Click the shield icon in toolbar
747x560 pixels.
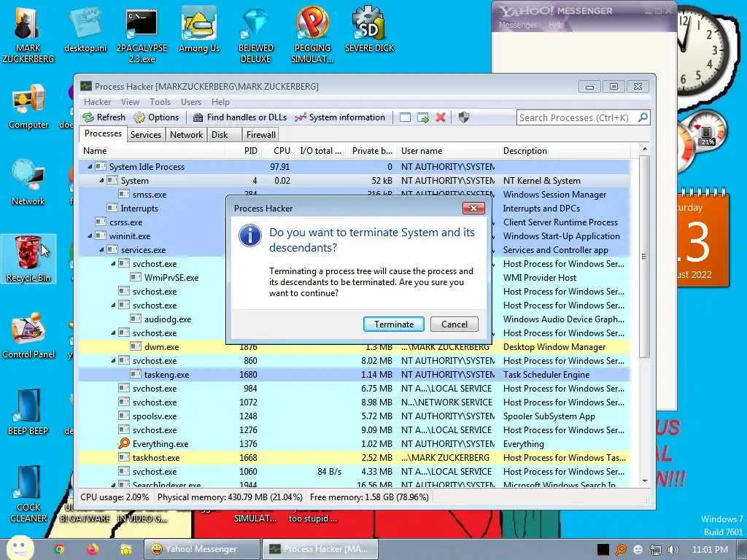click(x=463, y=117)
